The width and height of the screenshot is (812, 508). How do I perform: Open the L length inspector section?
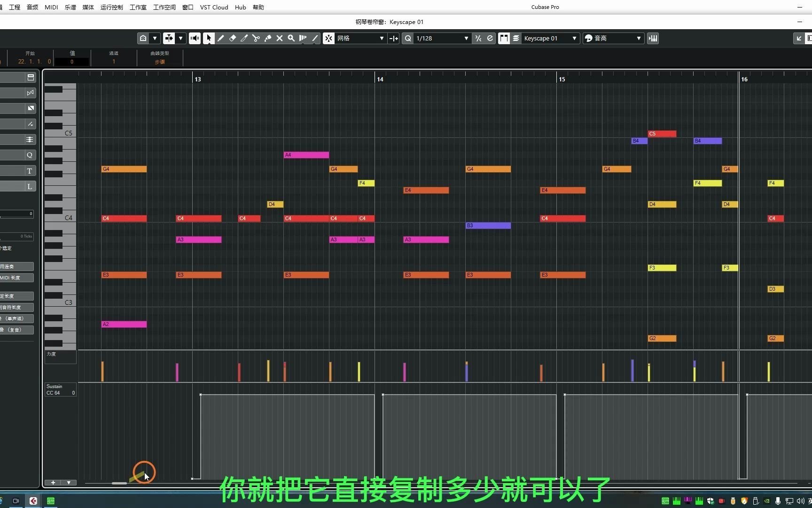click(x=30, y=186)
